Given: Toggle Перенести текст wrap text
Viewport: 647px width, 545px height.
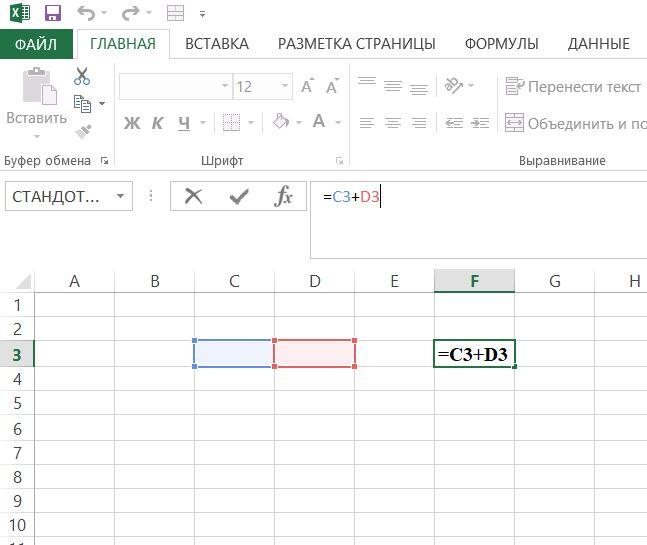Looking at the screenshot, I should (x=573, y=87).
